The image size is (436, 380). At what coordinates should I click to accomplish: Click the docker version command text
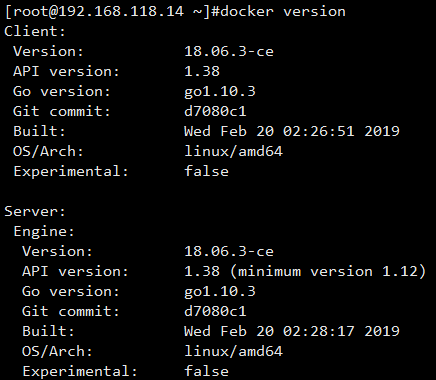283,12
